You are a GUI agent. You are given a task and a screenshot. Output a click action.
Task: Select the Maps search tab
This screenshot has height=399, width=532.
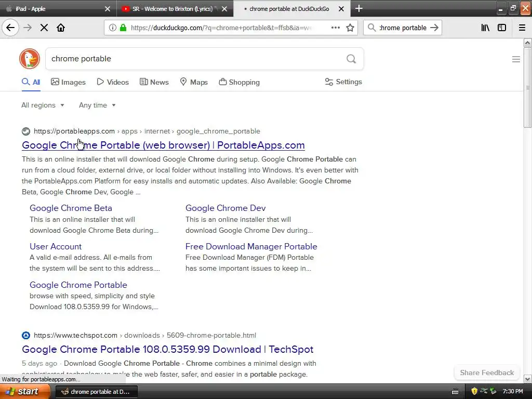click(194, 82)
